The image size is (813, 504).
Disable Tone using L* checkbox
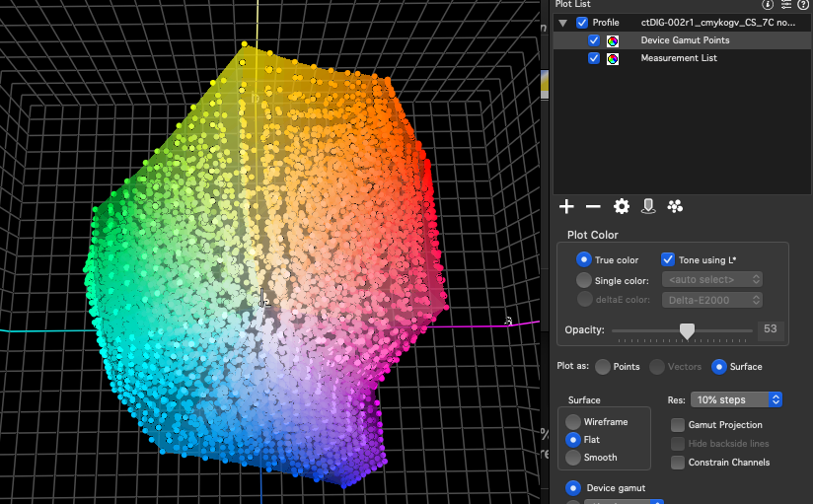(668, 260)
